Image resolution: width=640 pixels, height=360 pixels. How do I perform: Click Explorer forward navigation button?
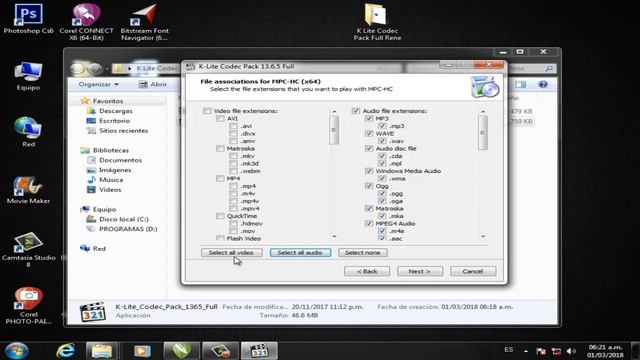pyautogui.click(x=94, y=68)
